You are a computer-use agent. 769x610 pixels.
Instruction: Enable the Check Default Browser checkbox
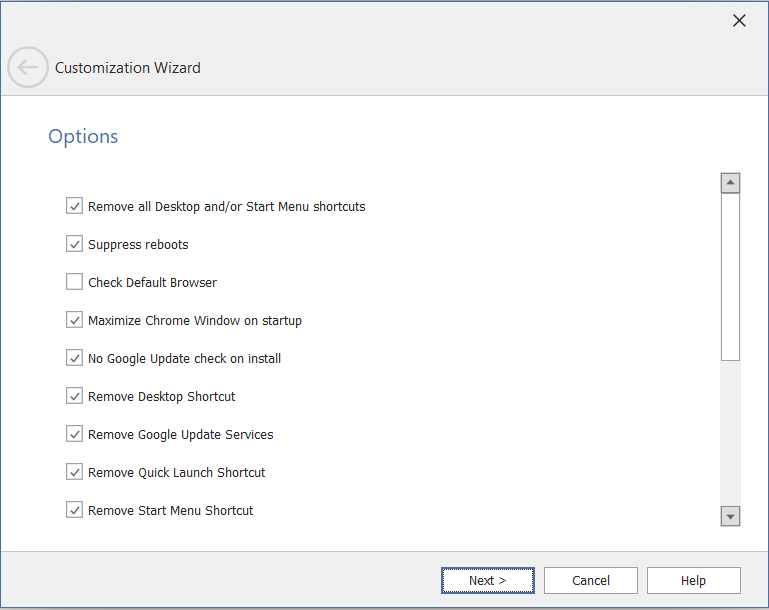point(74,282)
